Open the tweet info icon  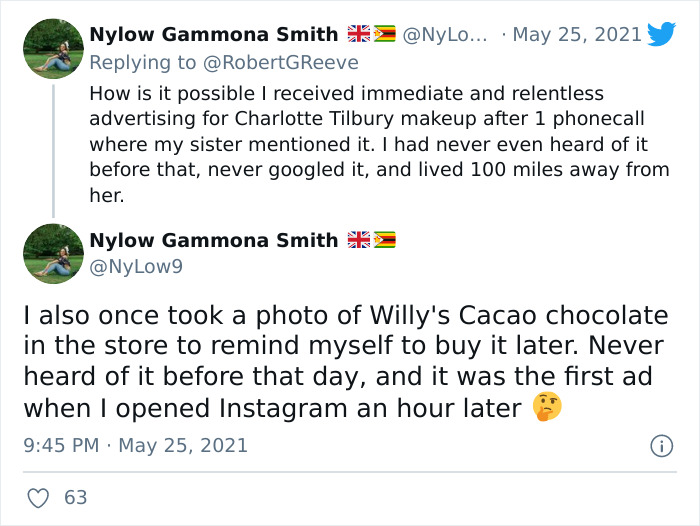[x=660, y=446]
